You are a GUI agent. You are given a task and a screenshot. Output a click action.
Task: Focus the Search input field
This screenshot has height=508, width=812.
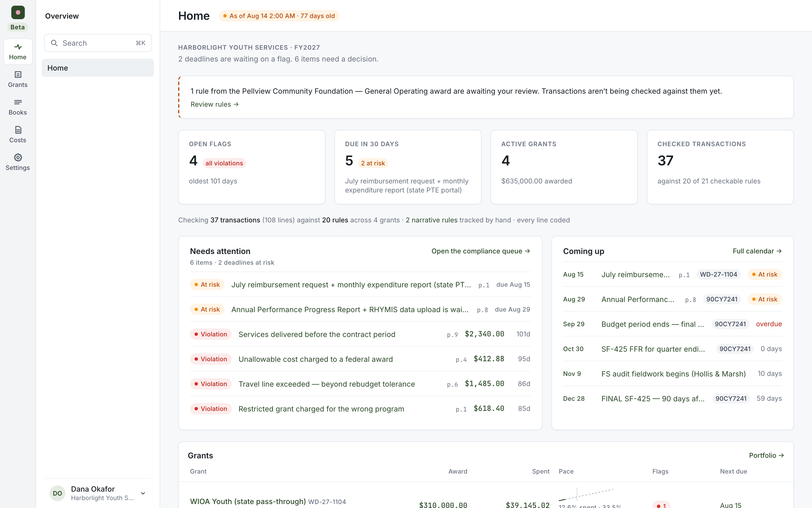[98, 43]
